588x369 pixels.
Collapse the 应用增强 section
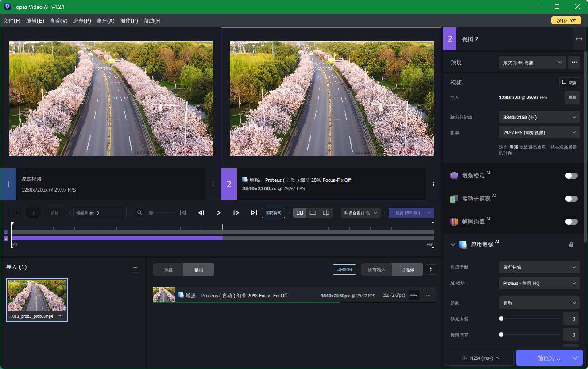pos(453,245)
